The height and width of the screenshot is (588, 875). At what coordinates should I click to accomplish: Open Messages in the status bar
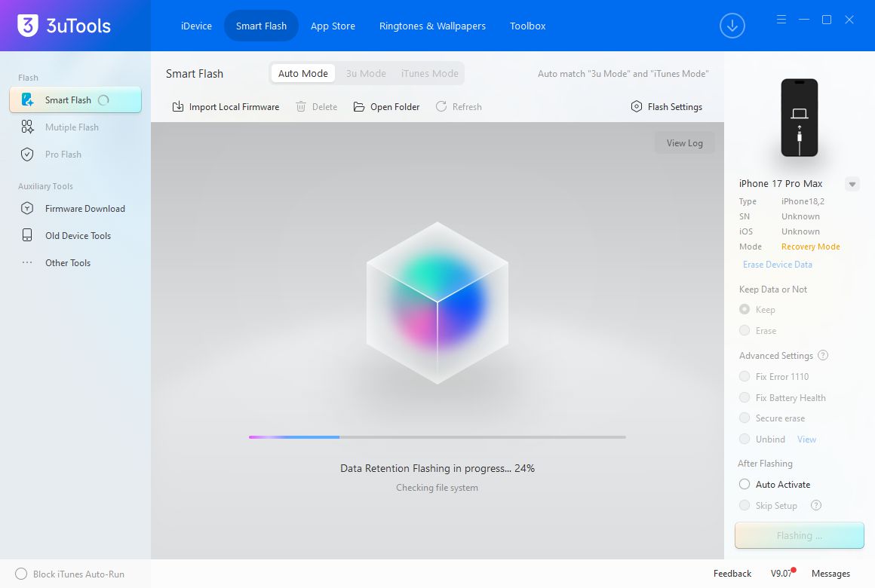tap(831, 574)
